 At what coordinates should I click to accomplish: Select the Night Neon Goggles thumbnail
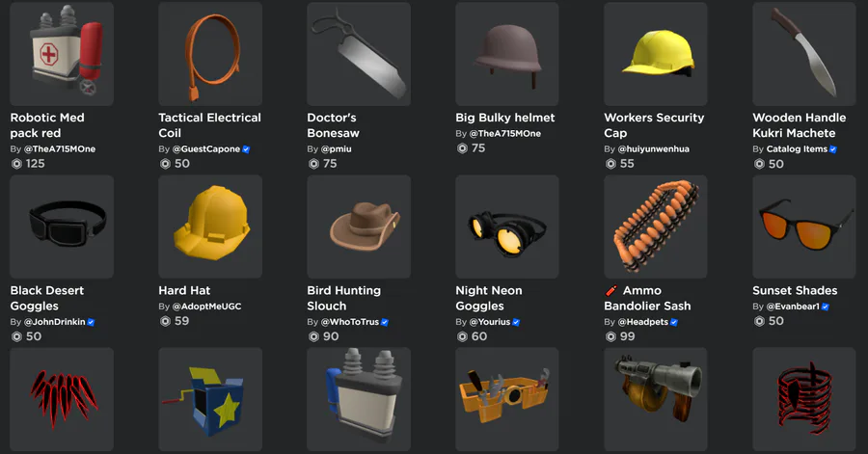click(x=507, y=227)
